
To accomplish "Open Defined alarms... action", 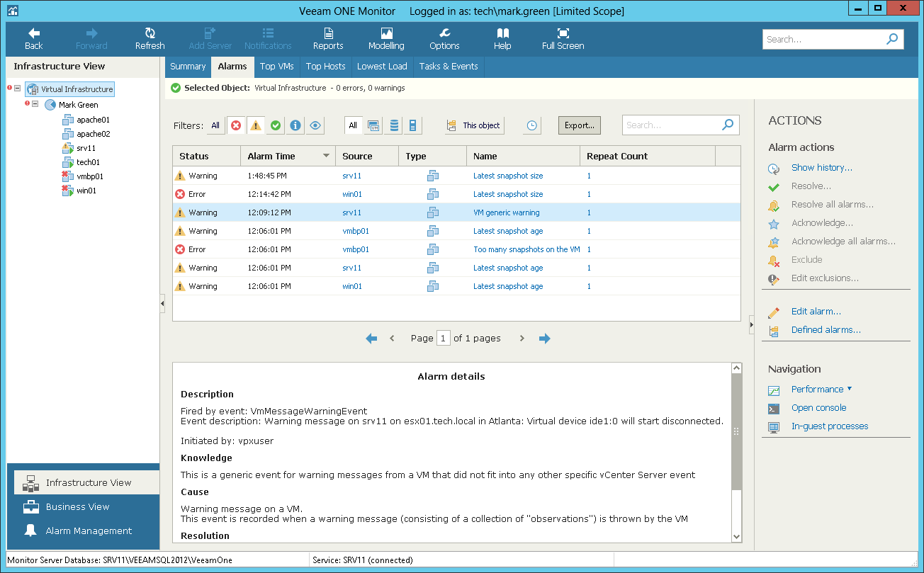I will click(826, 330).
